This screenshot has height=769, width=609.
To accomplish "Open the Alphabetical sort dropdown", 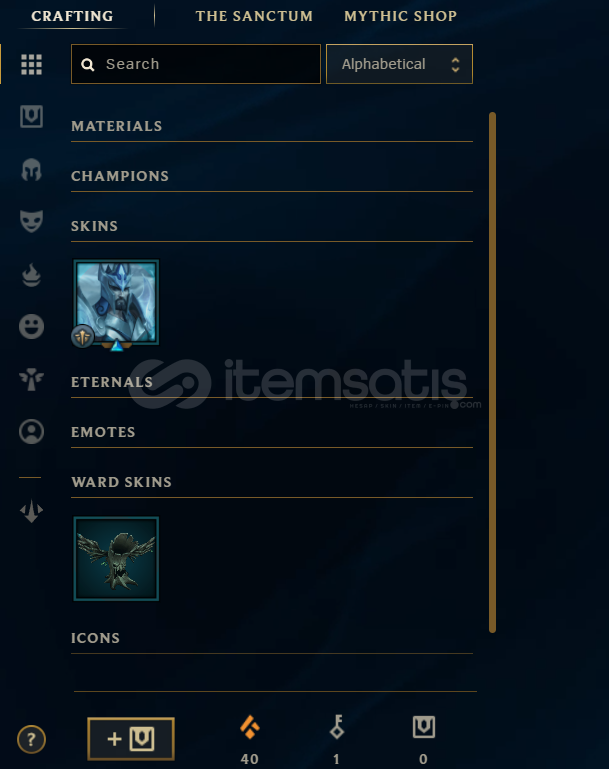I will (399, 64).
